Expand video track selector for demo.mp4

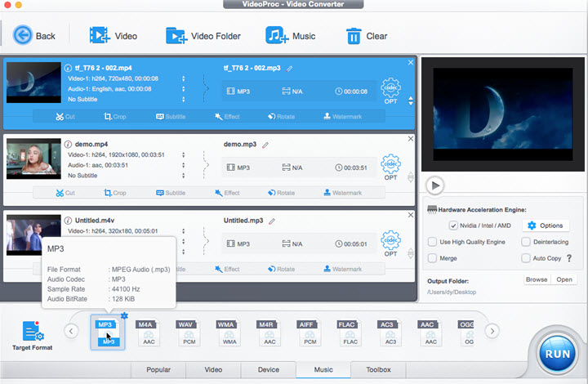(184, 154)
